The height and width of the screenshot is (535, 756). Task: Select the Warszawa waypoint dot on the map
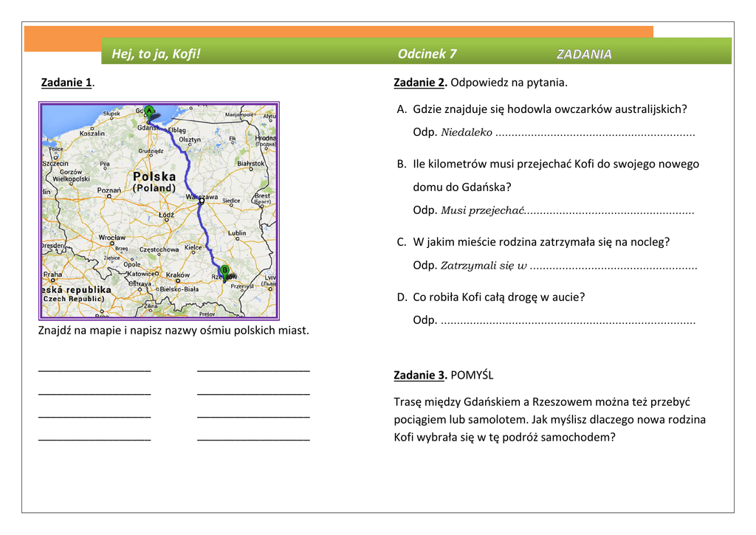(201, 200)
